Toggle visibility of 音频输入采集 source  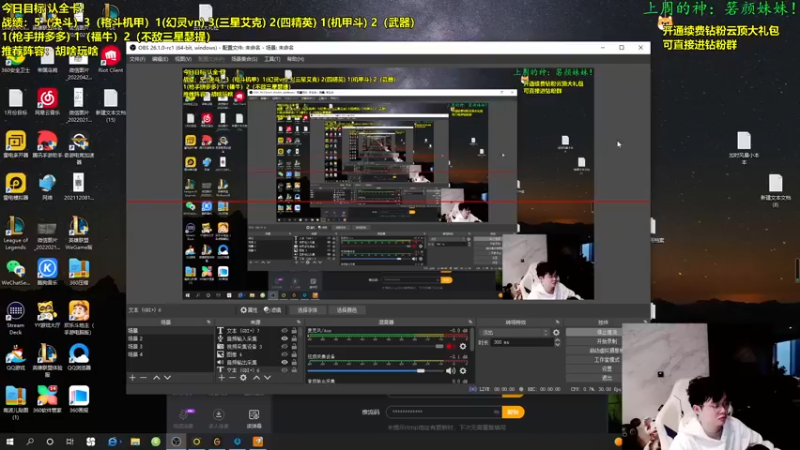[x=285, y=338]
